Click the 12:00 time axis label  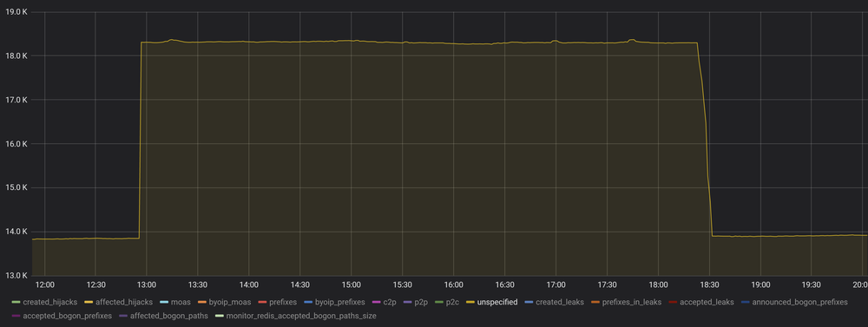point(44,285)
